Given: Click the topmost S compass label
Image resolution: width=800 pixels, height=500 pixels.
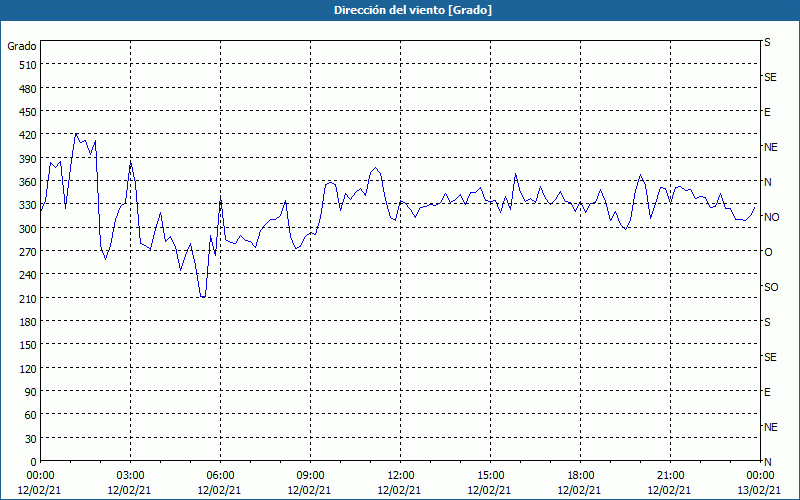Looking at the screenshot, I should pyautogui.click(x=767, y=42).
